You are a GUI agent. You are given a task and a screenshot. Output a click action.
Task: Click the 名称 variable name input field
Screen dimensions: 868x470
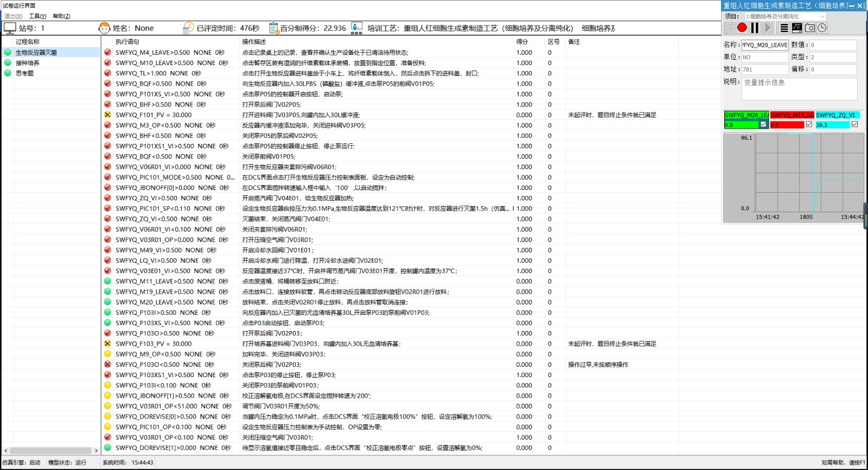764,45
